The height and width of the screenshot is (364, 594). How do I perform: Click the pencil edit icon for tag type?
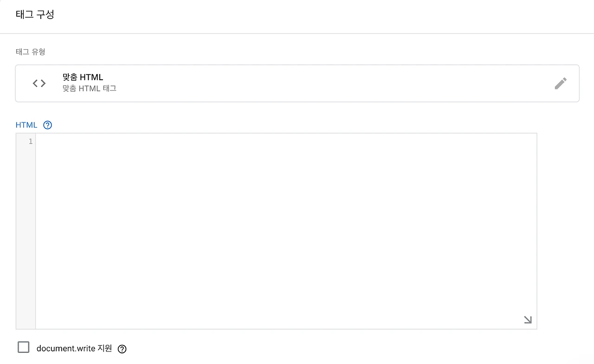pos(561,83)
